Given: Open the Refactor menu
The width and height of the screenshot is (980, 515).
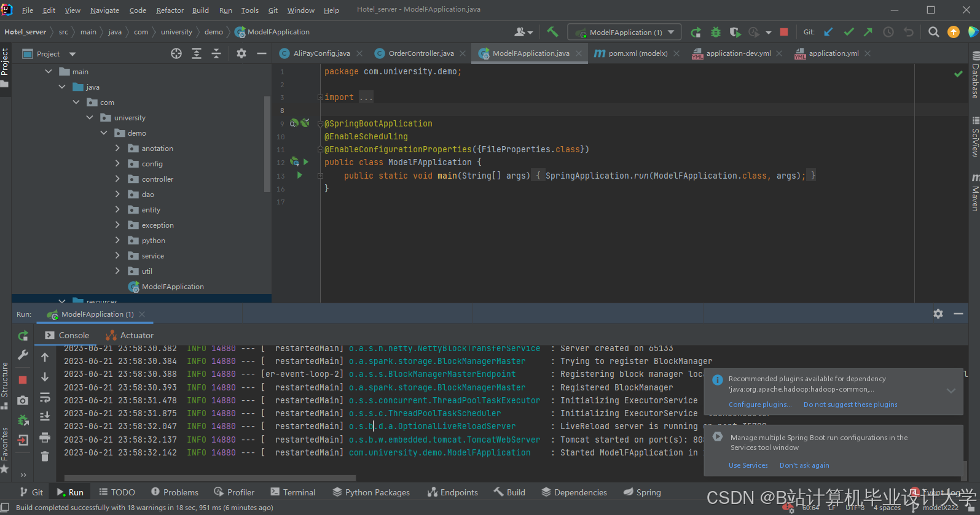Looking at the screenshot, I should (170, 10).
